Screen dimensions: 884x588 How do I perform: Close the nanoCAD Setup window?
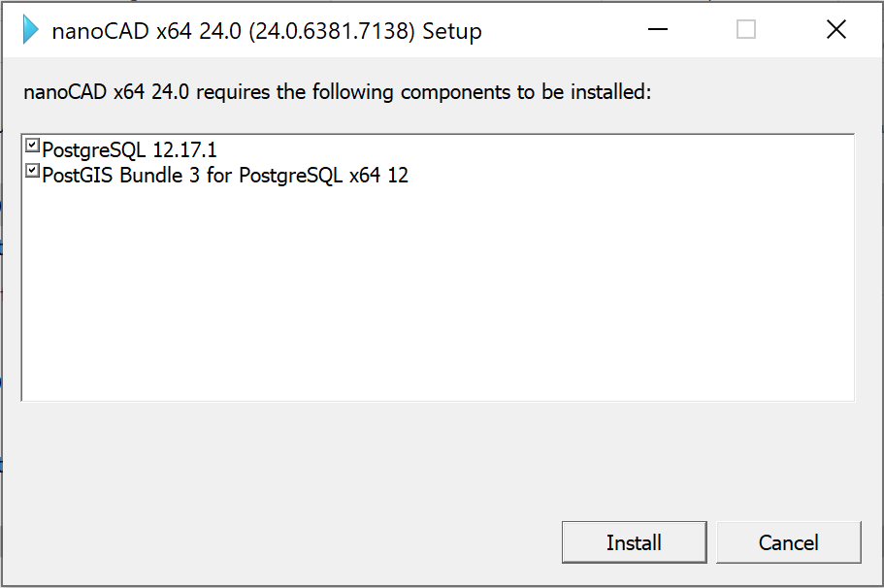click(835, 30)
